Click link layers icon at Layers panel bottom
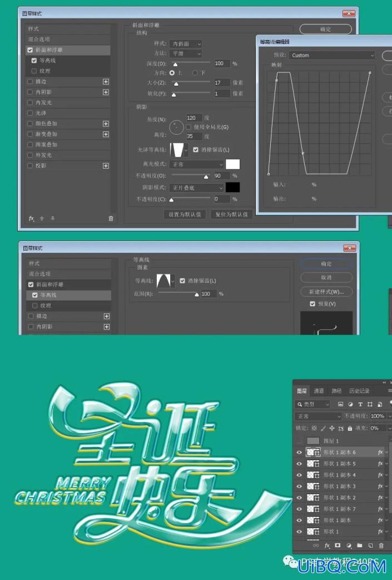Image resolution: width=392 pixels, height=580 pixels. point(316,545)
